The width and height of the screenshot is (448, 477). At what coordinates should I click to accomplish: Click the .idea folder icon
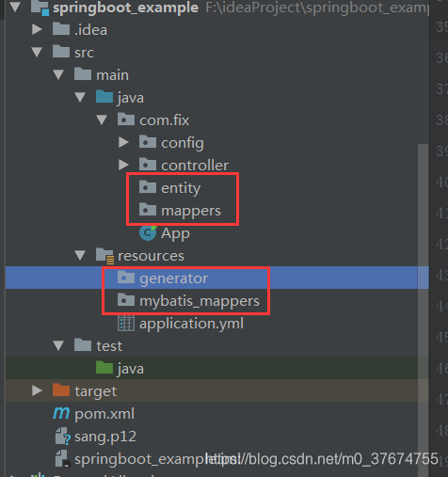61,29
